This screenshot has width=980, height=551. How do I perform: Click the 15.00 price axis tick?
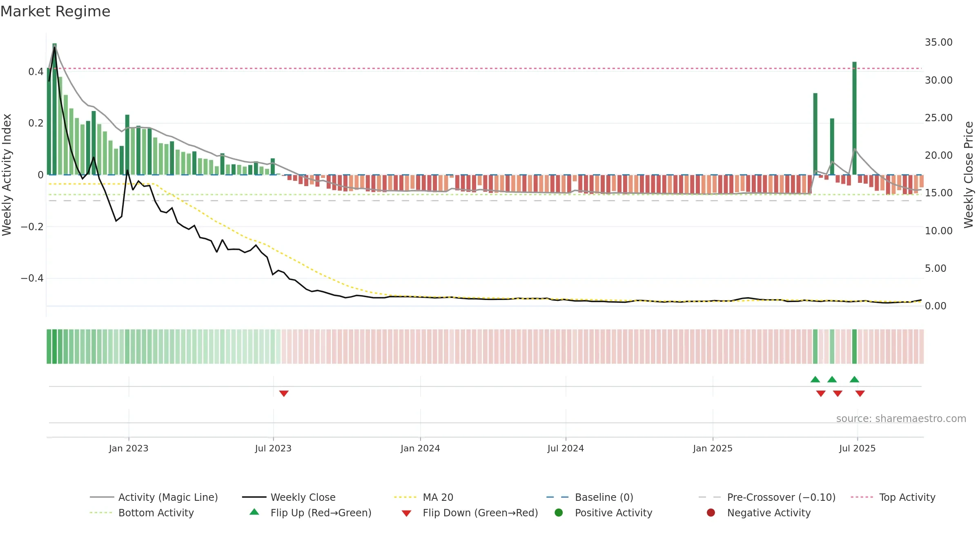[938, 193]
